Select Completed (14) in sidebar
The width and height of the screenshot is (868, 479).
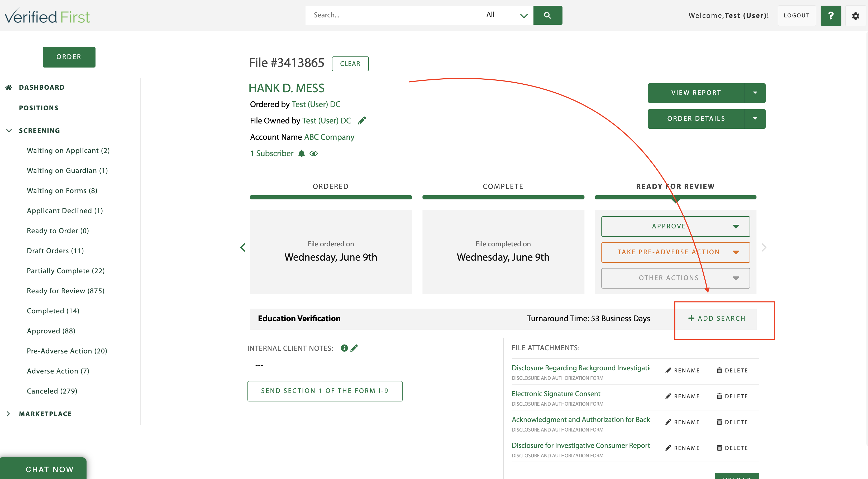point(53,311)
